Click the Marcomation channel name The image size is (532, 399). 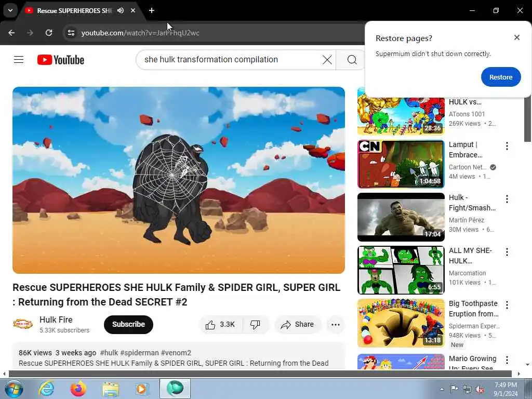click(x=467, y=273)
